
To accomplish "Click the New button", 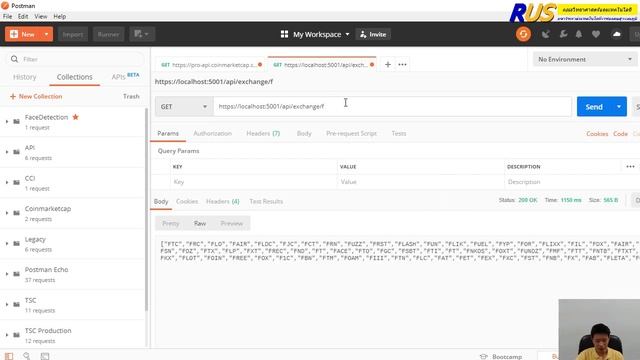I will 23,34.
